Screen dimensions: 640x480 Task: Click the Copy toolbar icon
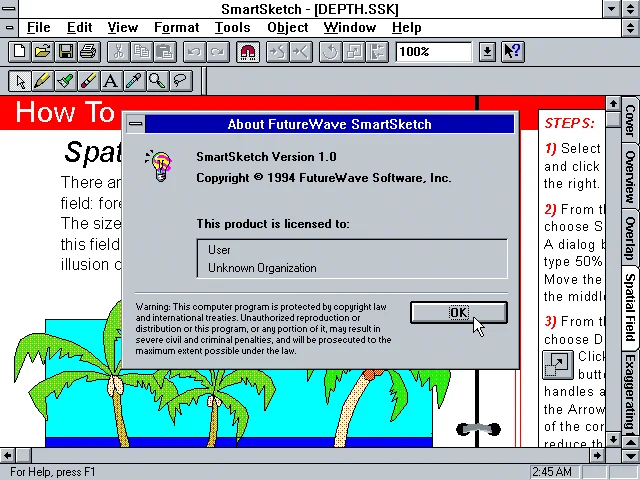[x=142, y=52]
